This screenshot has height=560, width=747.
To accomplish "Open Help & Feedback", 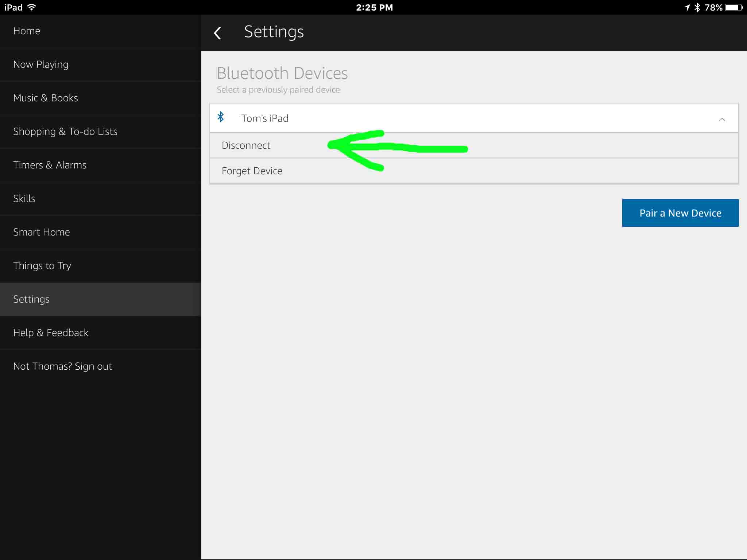I will 51,332.
